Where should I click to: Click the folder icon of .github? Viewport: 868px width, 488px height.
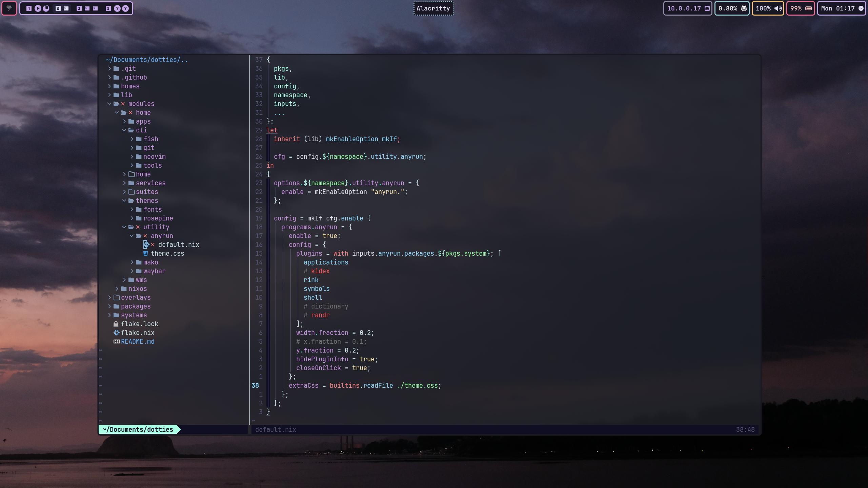[x=116, y=77]
